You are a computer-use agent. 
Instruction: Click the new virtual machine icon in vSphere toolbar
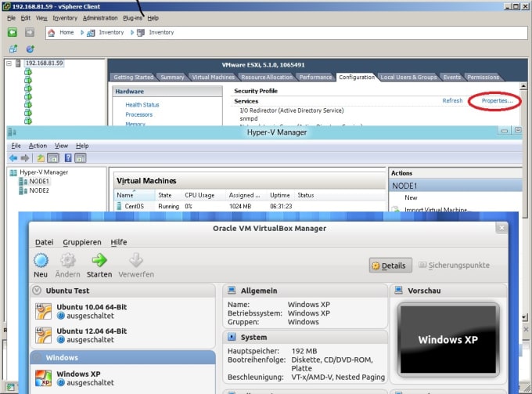tap(13, 49)
